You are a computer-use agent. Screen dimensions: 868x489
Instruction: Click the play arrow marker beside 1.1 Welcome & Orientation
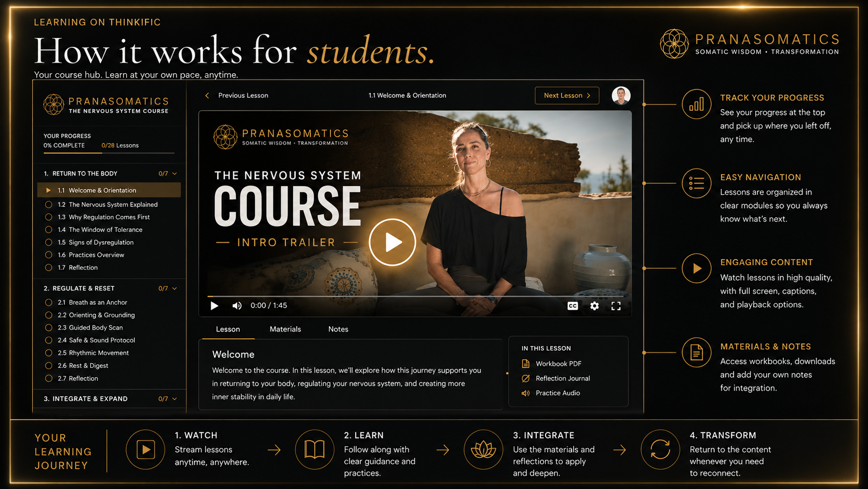[x=48, y=190]
